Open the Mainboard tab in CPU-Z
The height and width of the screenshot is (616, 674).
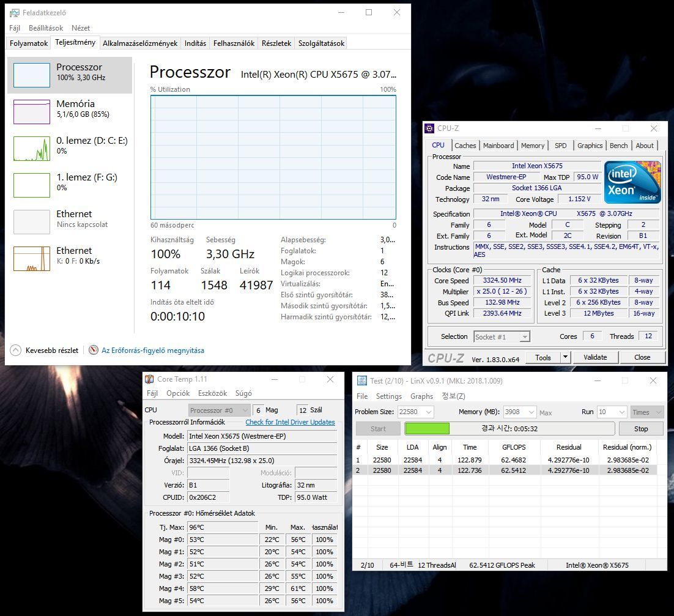[x=498, y=146]
